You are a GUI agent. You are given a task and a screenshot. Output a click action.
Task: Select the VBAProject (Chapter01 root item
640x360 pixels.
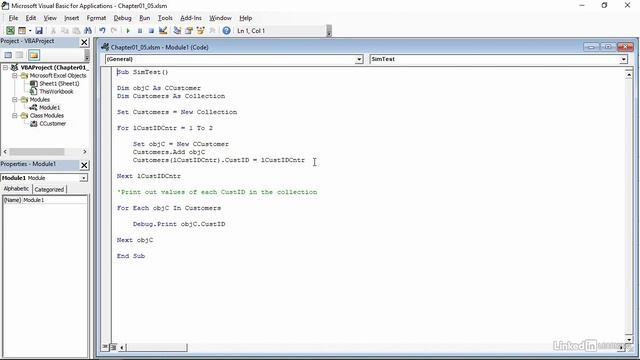click(x=54, y=67)
